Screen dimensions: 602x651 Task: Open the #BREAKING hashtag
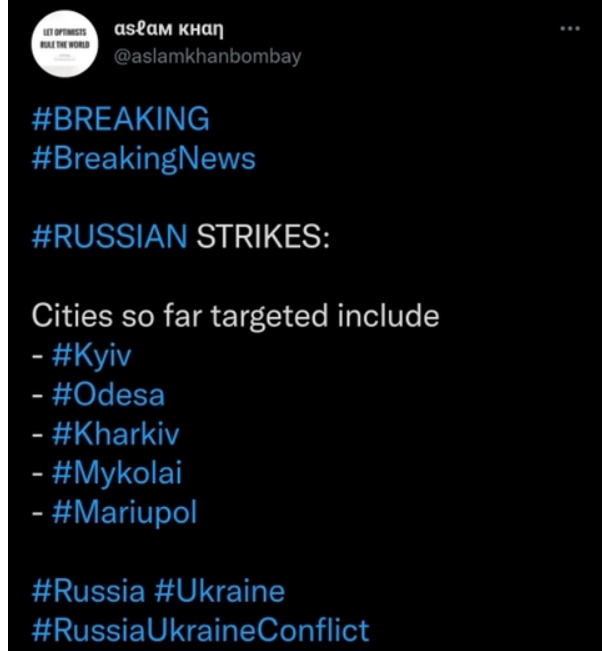coord(121,119)
